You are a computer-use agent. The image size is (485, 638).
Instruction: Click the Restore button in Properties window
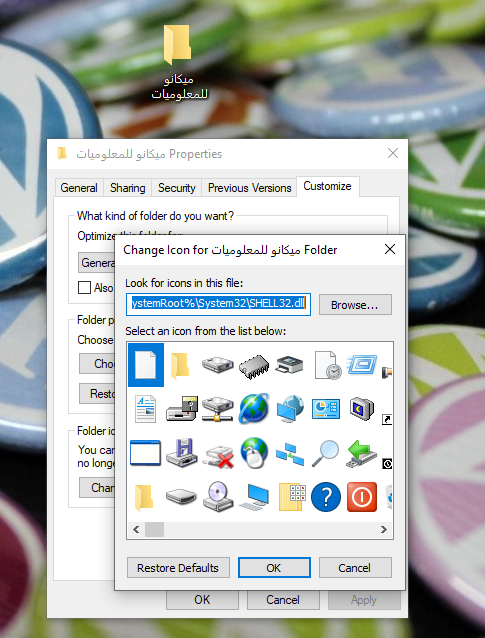pyautogui.click(x=97, y=393)
